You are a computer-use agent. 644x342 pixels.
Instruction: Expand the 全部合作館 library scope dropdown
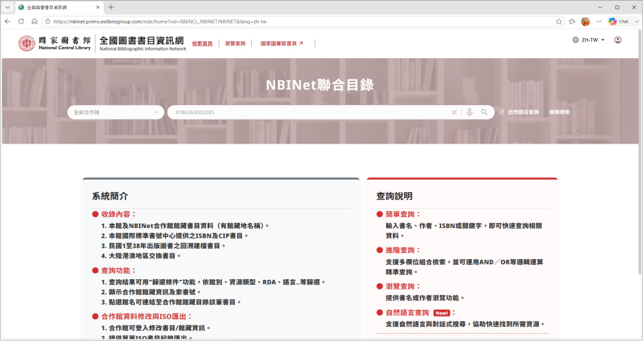pyautogui.click(x=116, y=113)
